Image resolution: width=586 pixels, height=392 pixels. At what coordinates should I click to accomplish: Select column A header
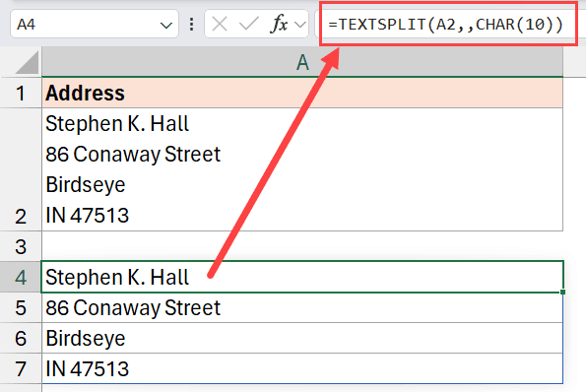tap(302, 62)
